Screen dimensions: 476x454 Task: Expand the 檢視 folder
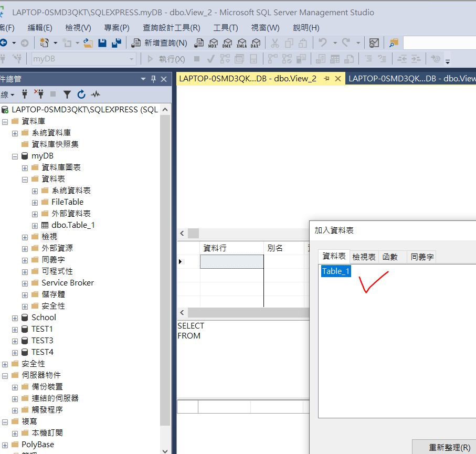[x=25, y=237]
